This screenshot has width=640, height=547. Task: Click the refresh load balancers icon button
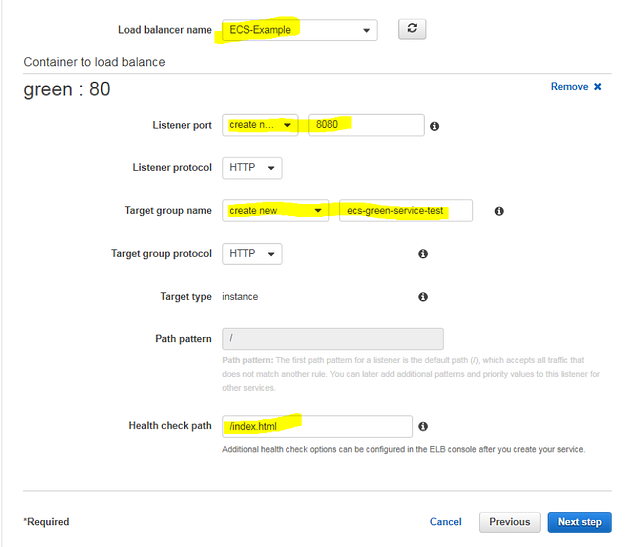pos(413,29)
